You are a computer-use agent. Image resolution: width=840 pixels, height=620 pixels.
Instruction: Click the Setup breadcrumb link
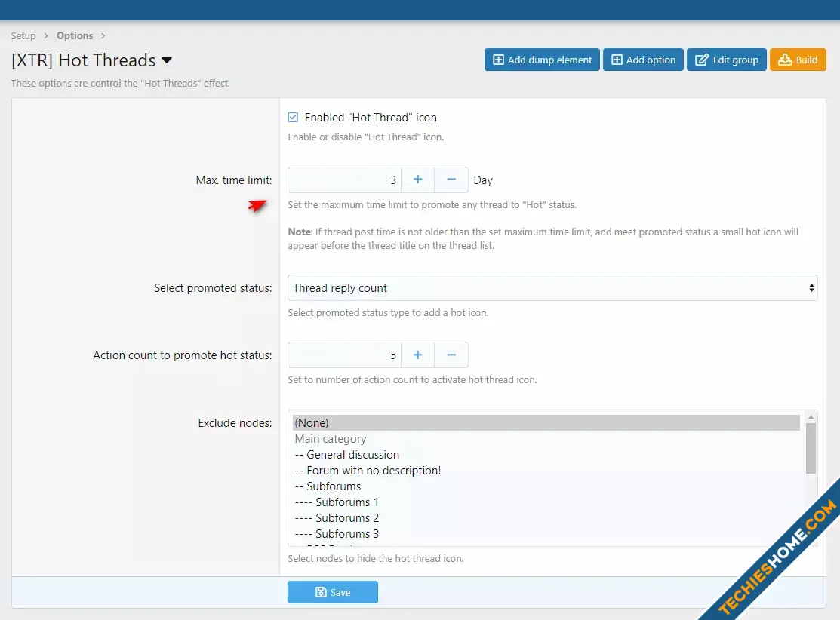23,35
